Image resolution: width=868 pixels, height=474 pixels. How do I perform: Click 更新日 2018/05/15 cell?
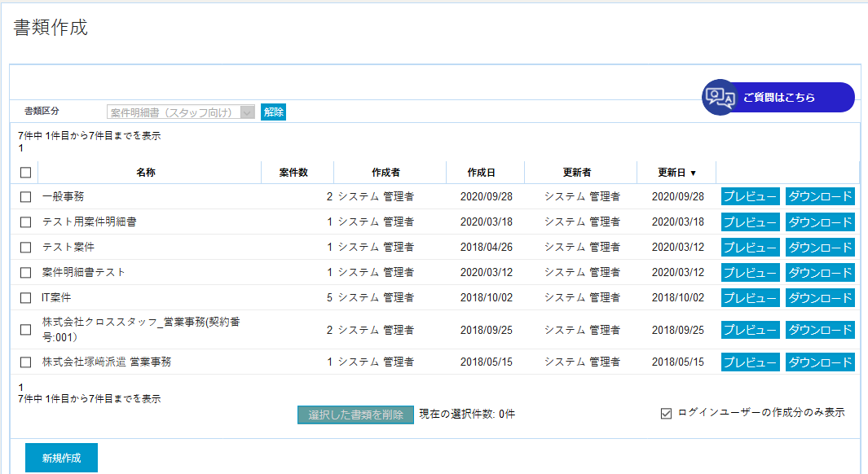(678, 362)
